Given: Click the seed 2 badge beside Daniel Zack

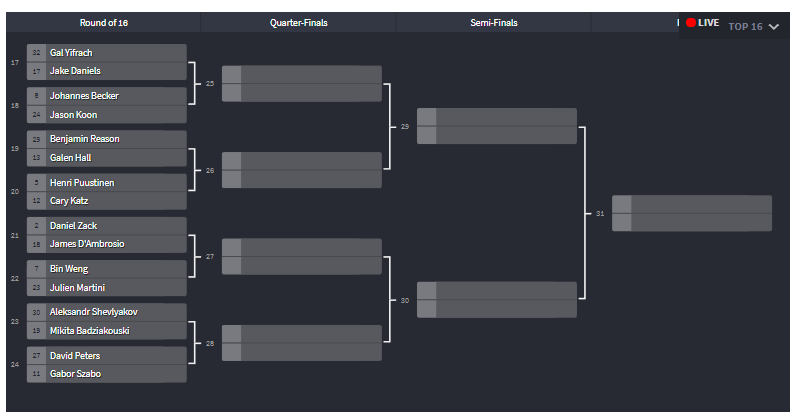Looking at the screenshot, I should pos(36,226).
